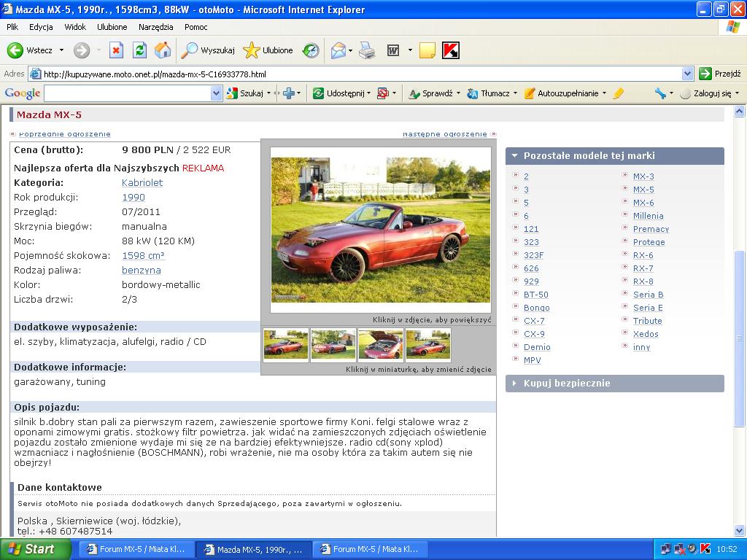The image size is (747, 560).
Task: Click the benzyna fuel type link
Action: pos(142,270)
